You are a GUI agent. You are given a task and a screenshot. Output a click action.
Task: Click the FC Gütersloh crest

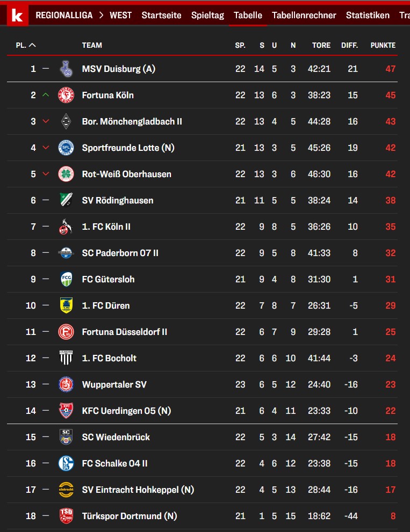66,279
